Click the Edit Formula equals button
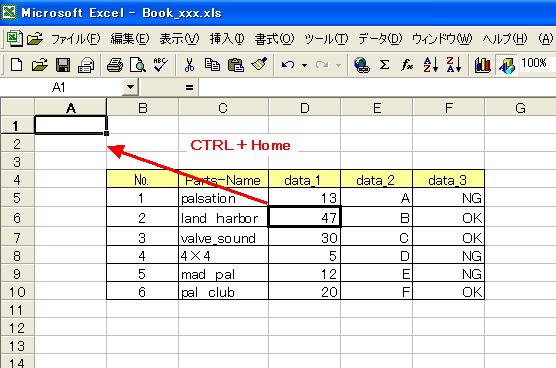556x368 pixels. [189, 87]
